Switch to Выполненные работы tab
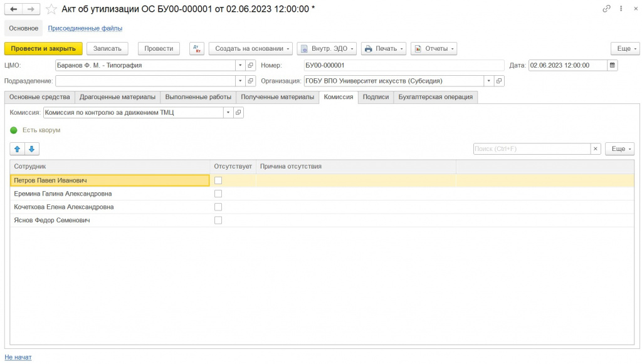 click(198, 97)
